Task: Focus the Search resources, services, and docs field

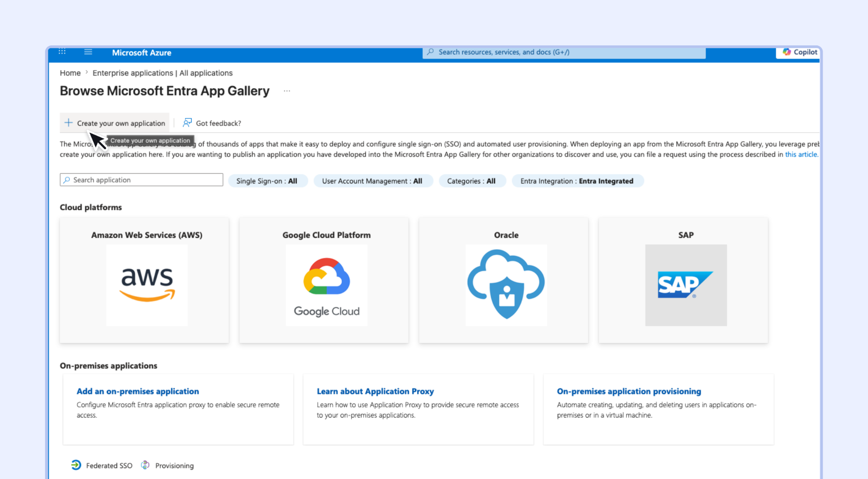Action: click(564, 52)
